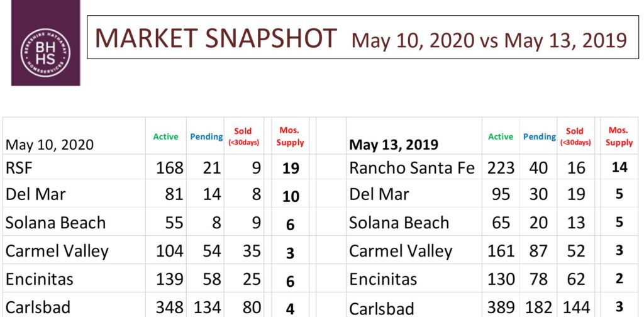
Task: Click Del Mar months supply value 10
Action: (x=291, y=197)
